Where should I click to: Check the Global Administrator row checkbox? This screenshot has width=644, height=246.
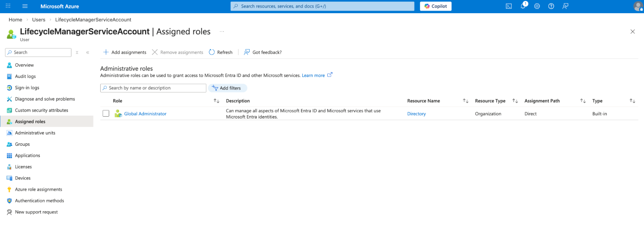click(x=106, y=113)
